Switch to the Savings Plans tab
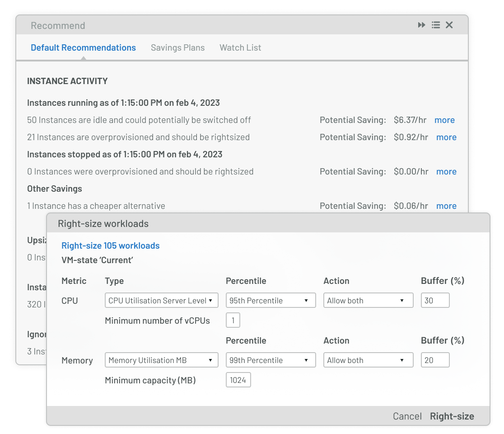504x434 pixels. (177, 47)
